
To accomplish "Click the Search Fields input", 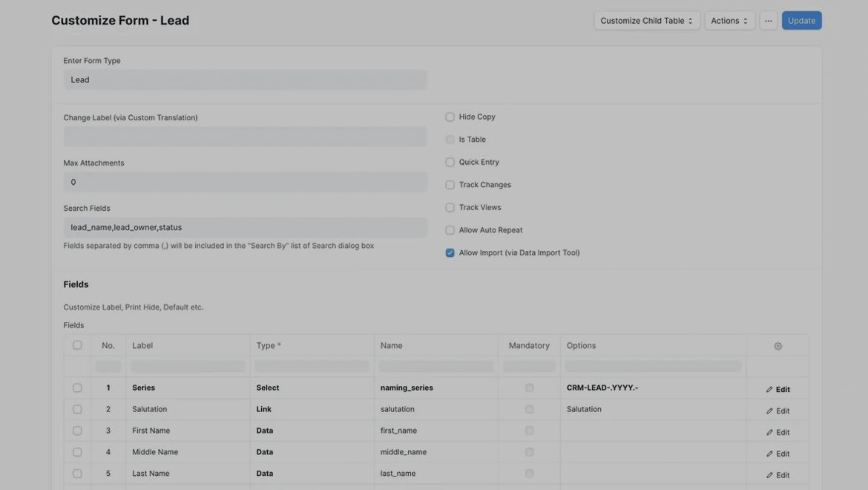I will tap(245, 227).
